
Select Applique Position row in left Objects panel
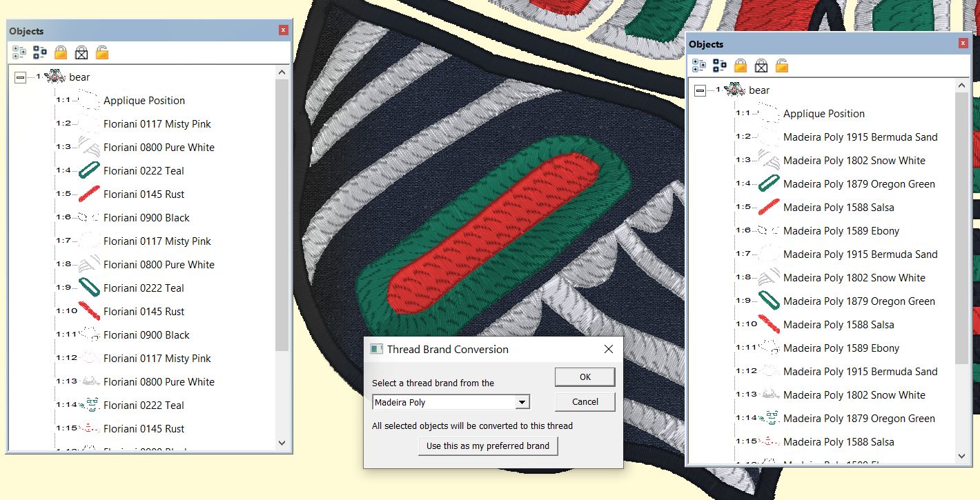pos(144,101)
